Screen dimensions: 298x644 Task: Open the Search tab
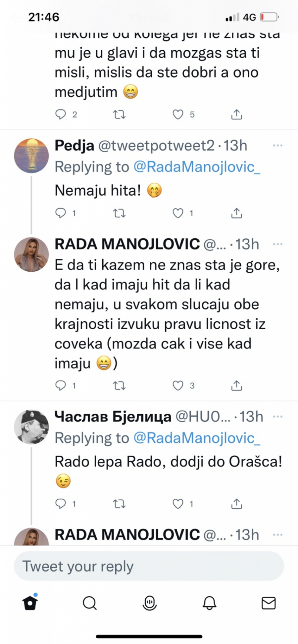coord(89,603)
